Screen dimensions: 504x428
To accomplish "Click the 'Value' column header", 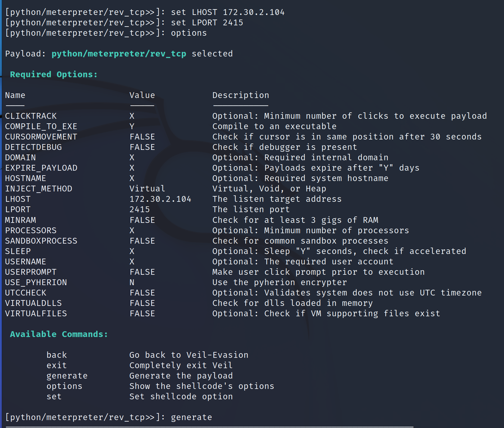I will tap(142, 95).
